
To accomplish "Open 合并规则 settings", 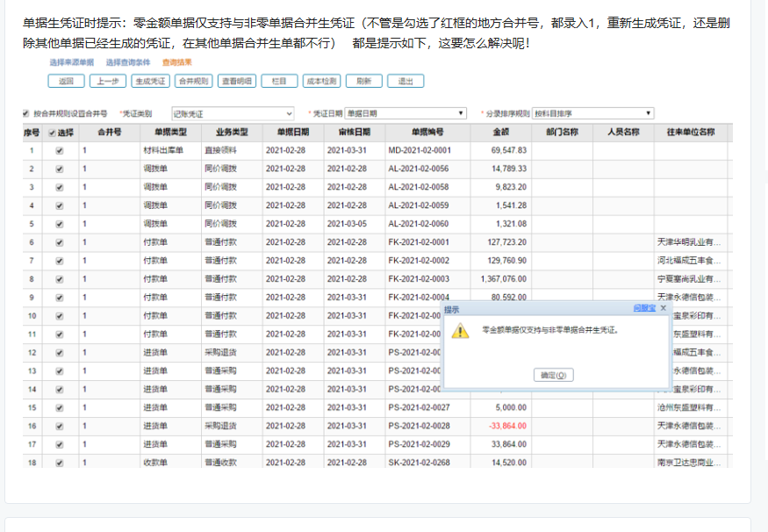I will tap(193, 82).
